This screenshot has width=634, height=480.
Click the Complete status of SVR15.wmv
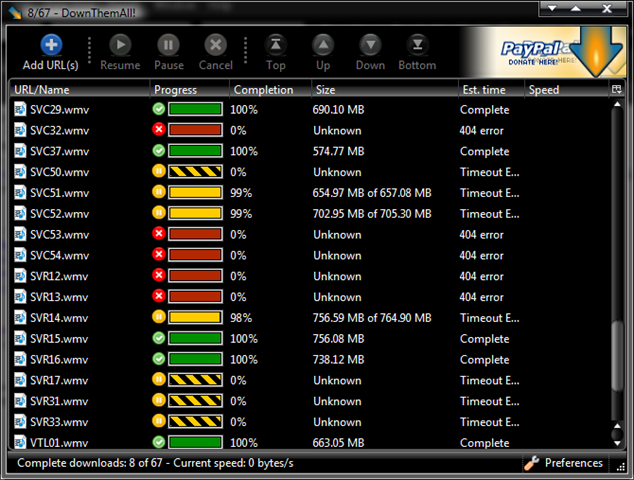click(x=484, y=339)
